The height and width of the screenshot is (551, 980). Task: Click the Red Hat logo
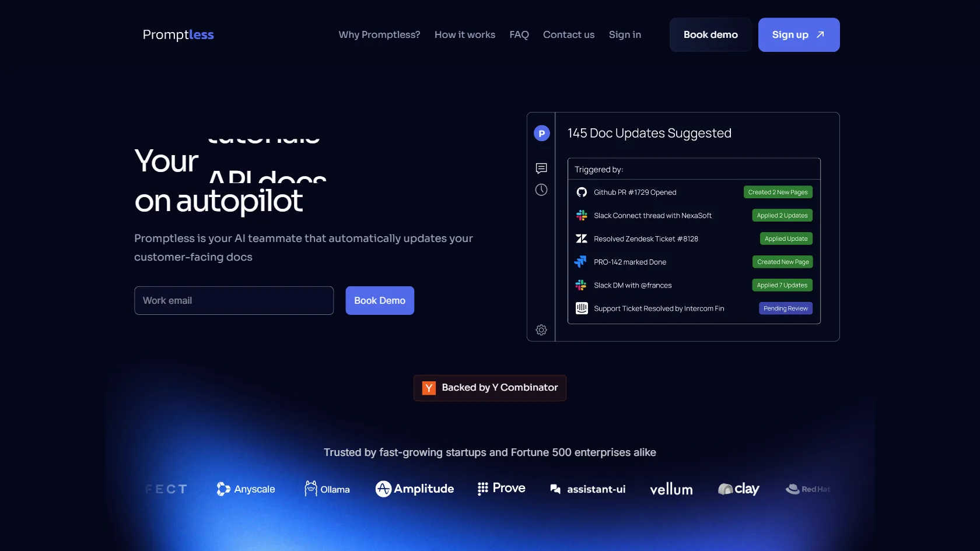[x=808, y=489]
